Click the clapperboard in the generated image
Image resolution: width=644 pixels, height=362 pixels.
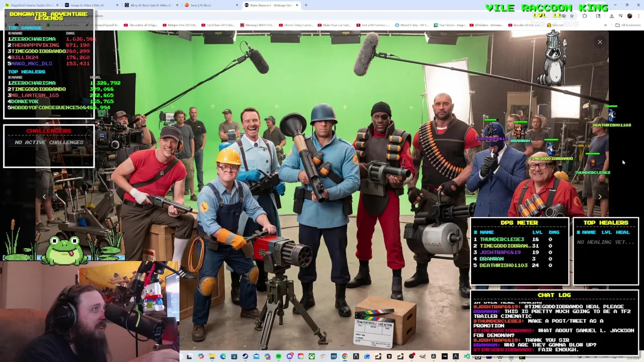(x=374, y=327)
